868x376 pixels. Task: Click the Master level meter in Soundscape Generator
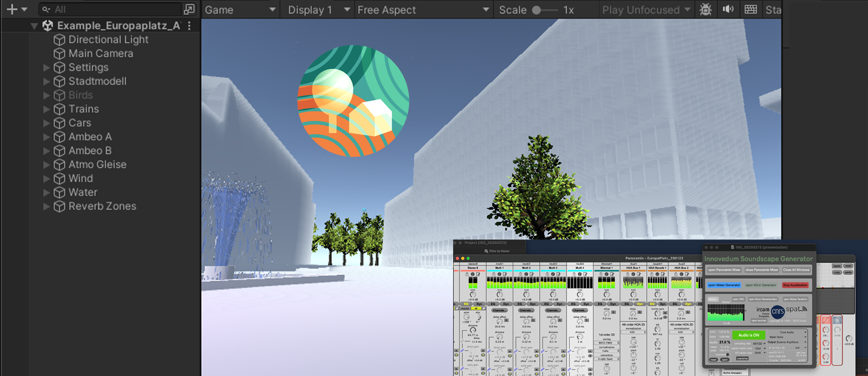(726, 312)
